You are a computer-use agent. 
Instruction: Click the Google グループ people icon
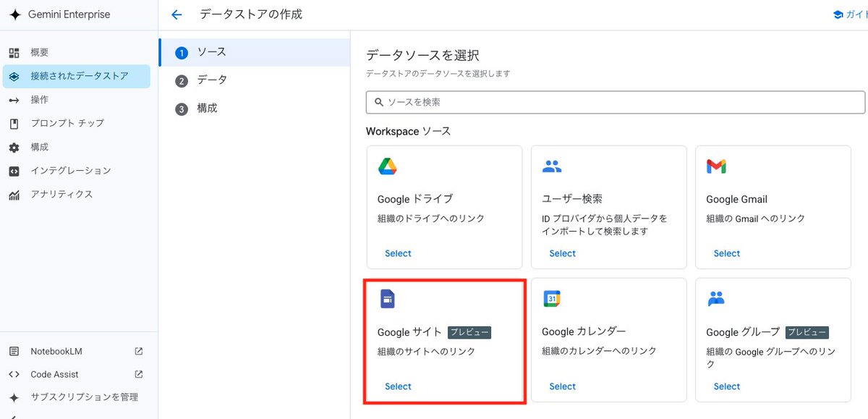[x=715, y=298]
